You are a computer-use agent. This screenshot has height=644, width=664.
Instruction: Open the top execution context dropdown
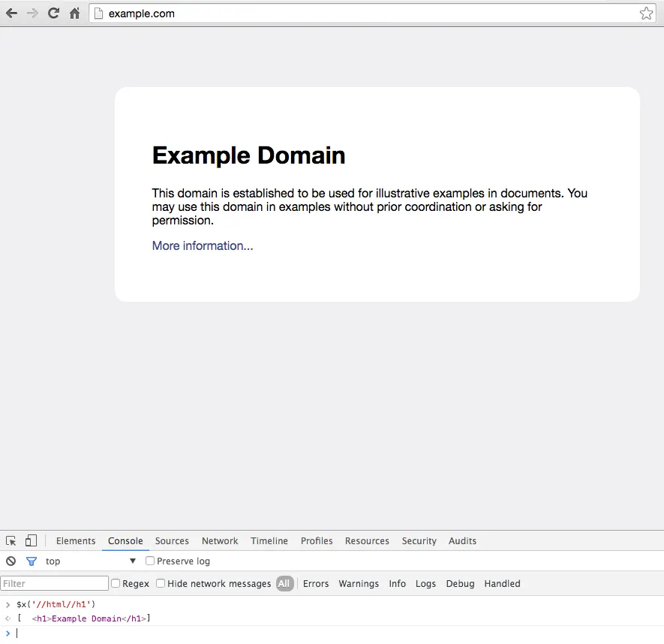[x=91, y=561]
